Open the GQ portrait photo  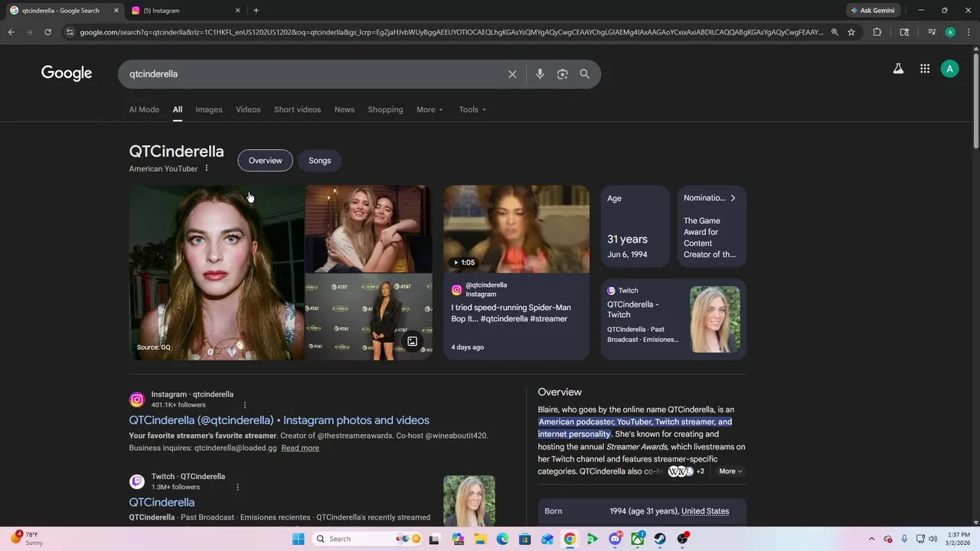217,272
